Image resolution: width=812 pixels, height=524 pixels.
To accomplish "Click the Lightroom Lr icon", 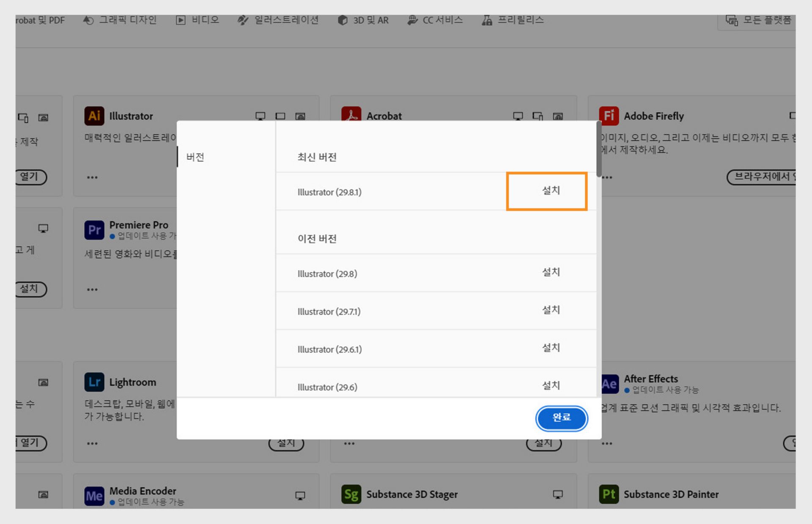I will tap(94, 382).
